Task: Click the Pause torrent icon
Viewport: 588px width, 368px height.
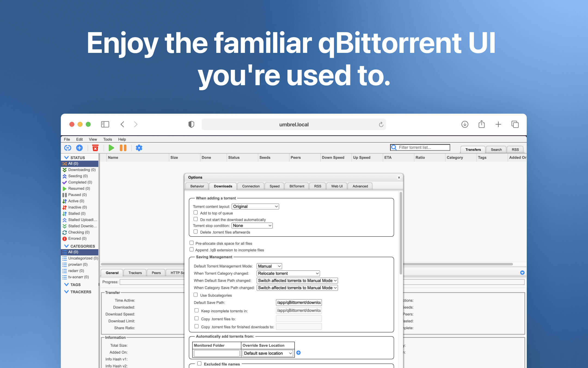Action: coord(123,148)
